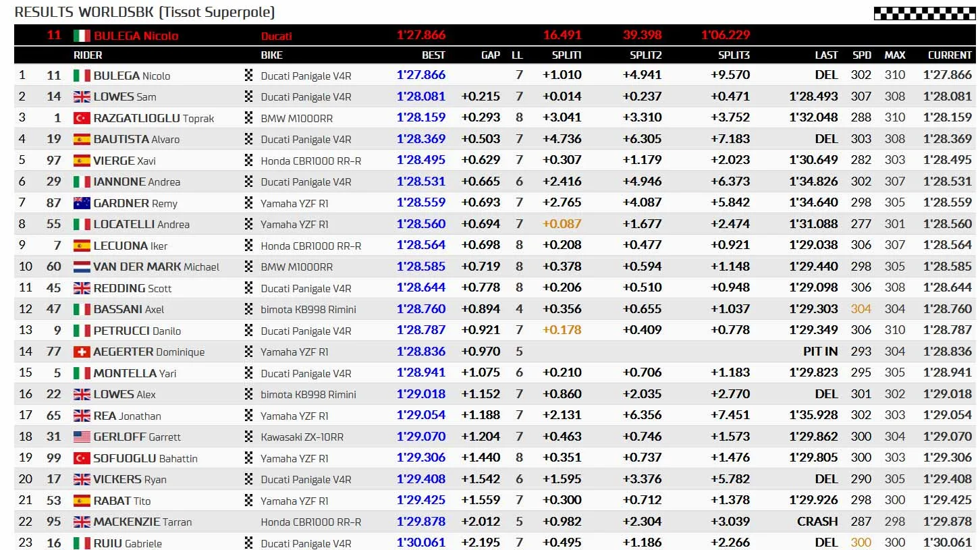This screenshot has width=980, height=550.
Task: Click the orange speed '304' in BASSANI's row
Action: tap(861, 309)
